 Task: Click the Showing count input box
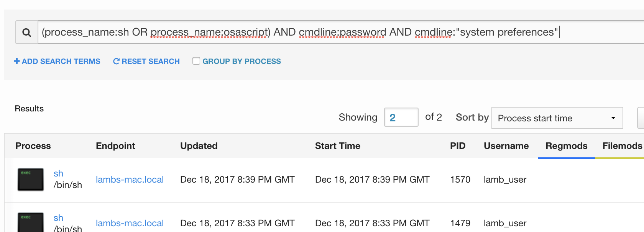(401, 117)
